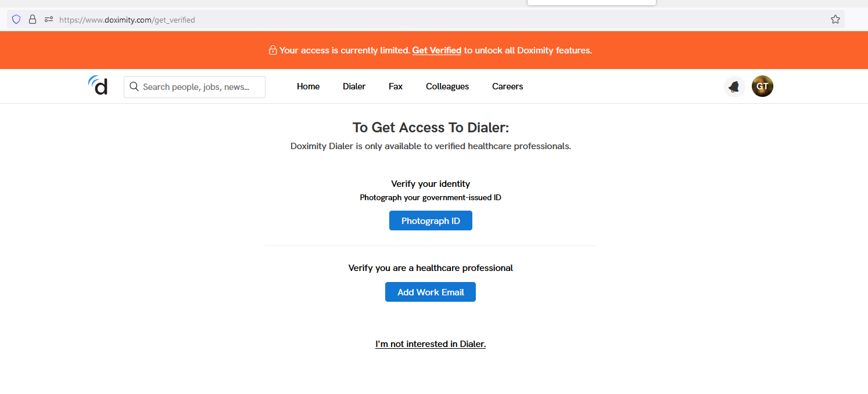Click the search magnifier icon
868x394 pixels.
tap(134, 86)
